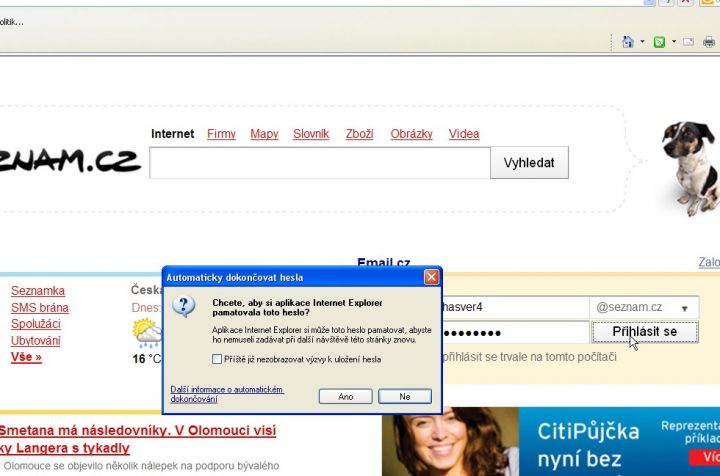Click the Email.cz heading link

point(383,263)
